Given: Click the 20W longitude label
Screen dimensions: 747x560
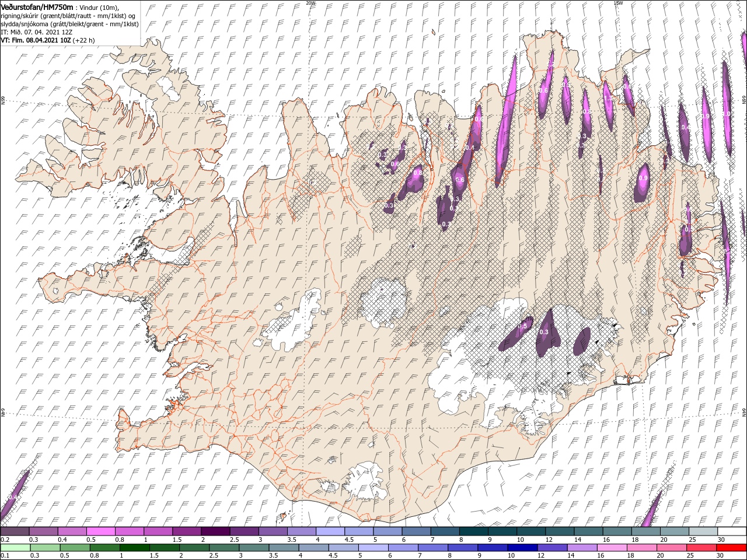Looking at the screenshot, I should [x=310, y=2].
